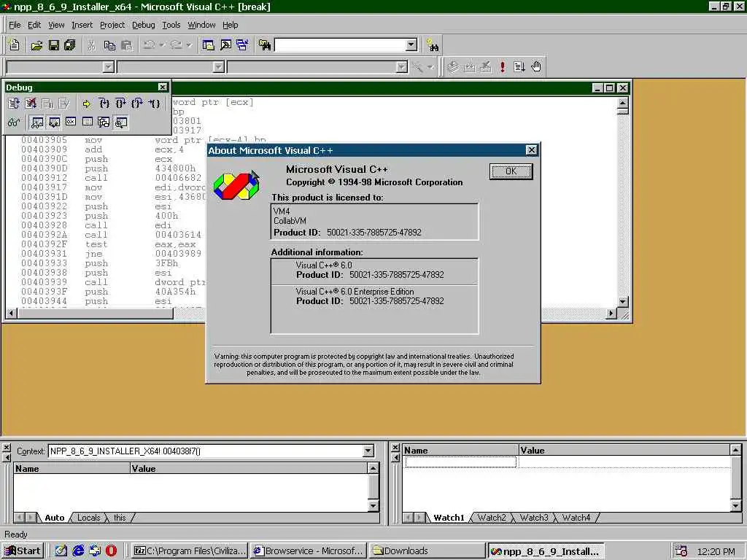Click the Copy icon in toolbar
Viewport: 747px width, 560px height.
point(109,45)
